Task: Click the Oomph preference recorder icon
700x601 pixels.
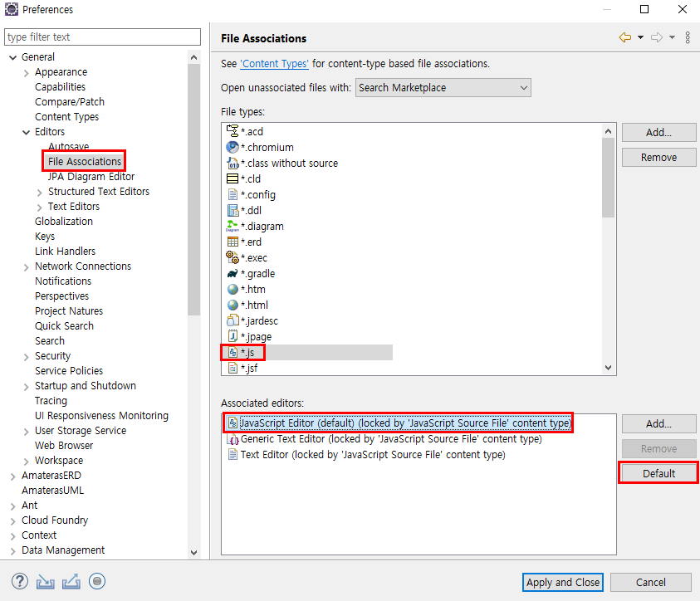Action: pos(97,581)
